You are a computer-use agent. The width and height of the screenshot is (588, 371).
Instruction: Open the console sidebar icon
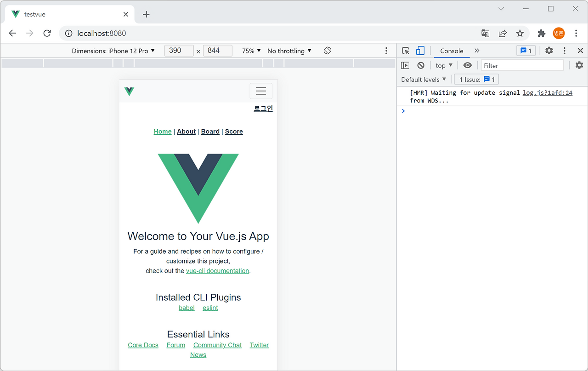405,65
